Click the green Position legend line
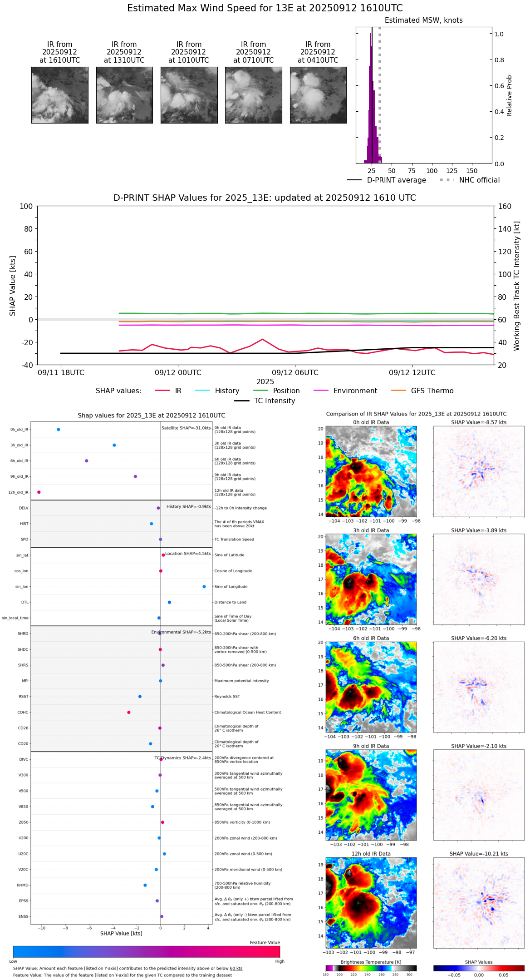This screenshot has width=530, height=980. (x=260, y=391)
